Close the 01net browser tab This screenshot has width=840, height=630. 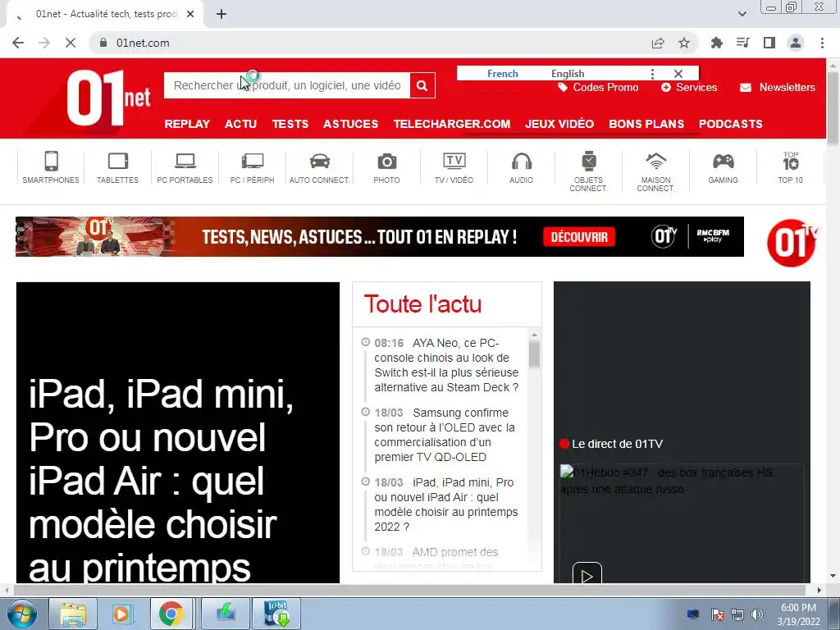coord(190,14)
